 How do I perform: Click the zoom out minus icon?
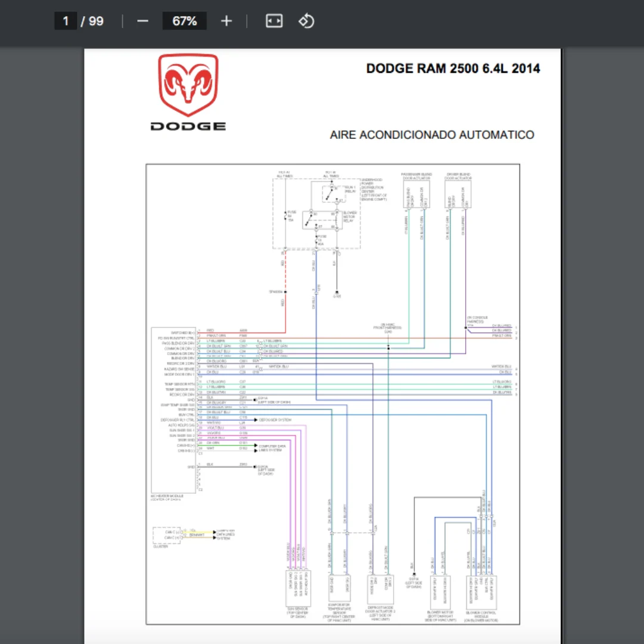click(143, 21)
